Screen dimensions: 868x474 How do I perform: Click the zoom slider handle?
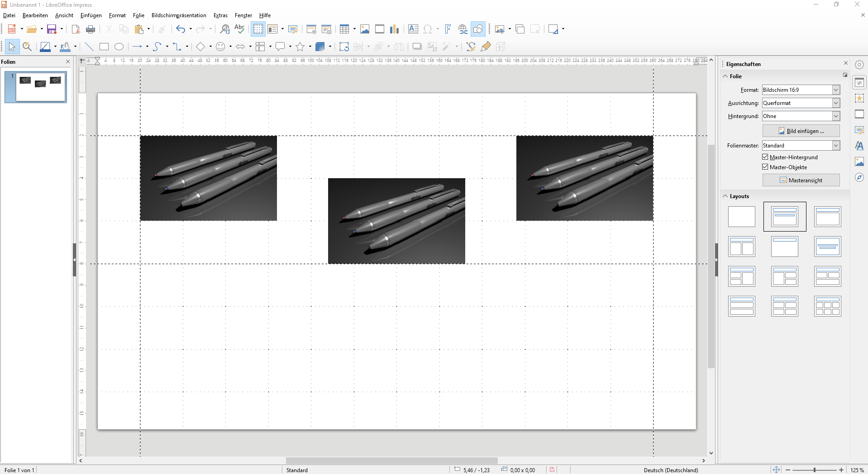pyautogui.click(x=815, y=470)
